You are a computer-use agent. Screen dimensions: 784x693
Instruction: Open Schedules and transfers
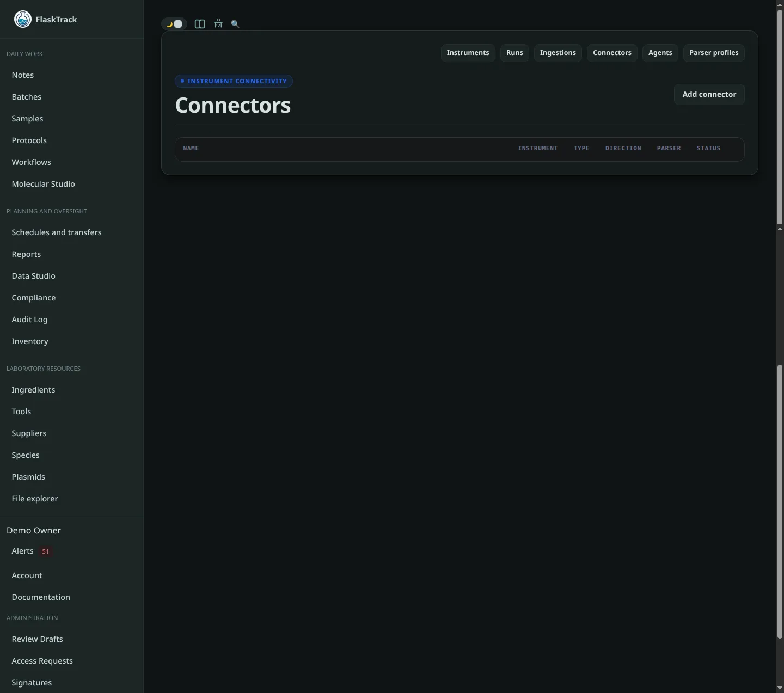[71, 232]
